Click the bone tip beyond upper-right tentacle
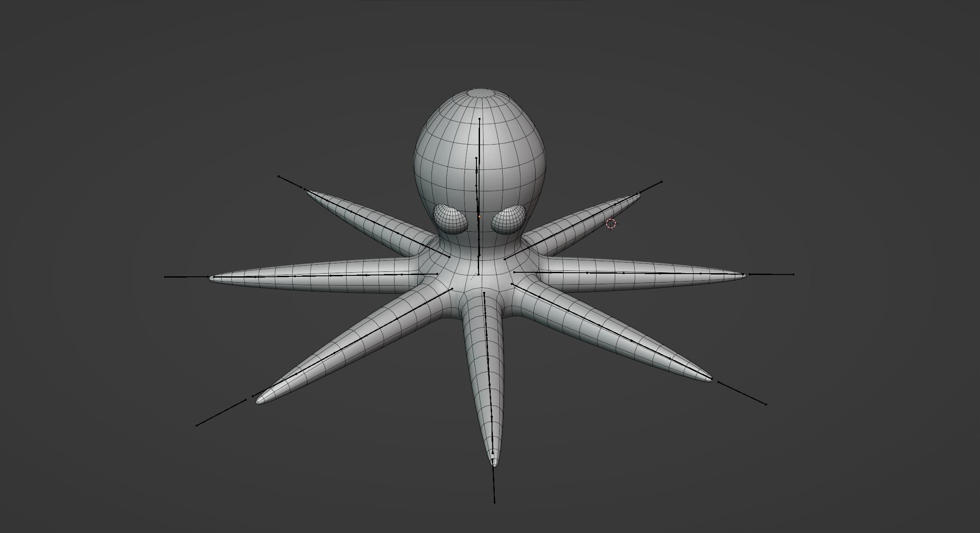980x533 pixels. (x=661, y=182)
